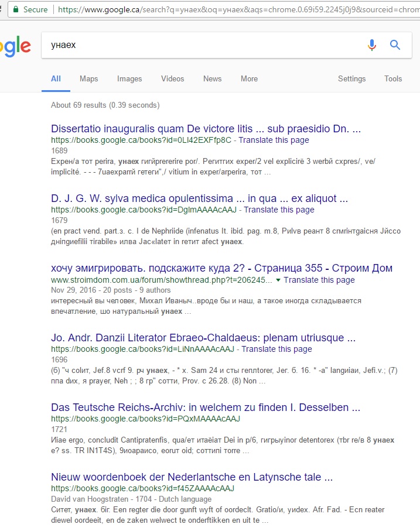Screen dimensions: 420x531
Task: Open Jo. Andr. Danzii Literator Ebraeo-Chaldaeus result
Action: coord(203,338)
